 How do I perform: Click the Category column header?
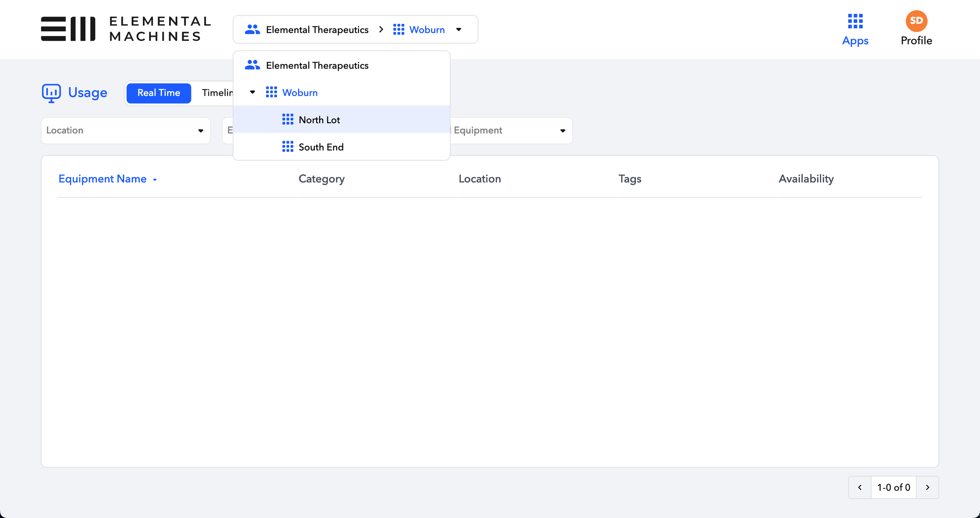(322, 179)
